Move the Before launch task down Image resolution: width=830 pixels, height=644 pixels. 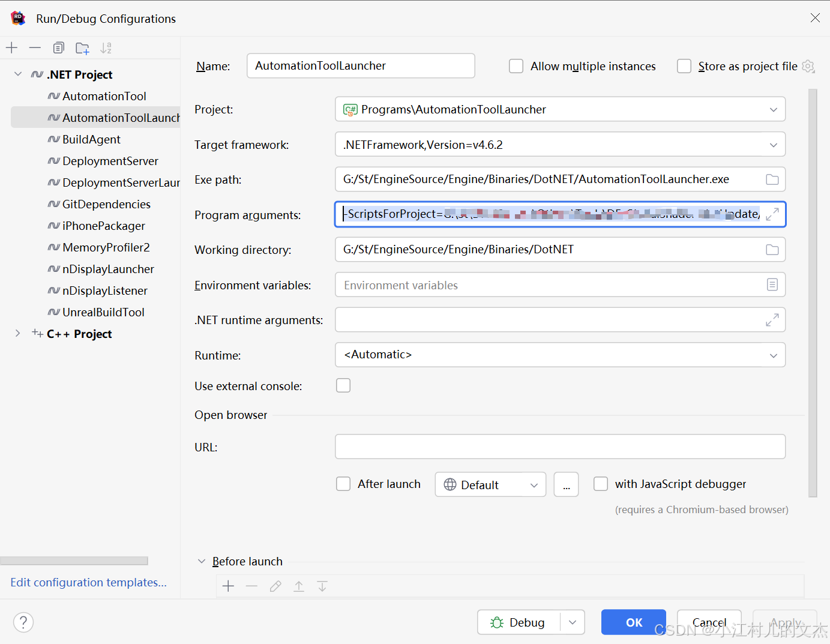coord(322,586)
